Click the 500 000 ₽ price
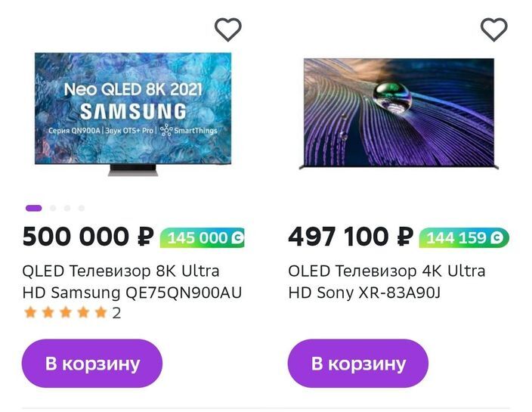 point(88,237)
